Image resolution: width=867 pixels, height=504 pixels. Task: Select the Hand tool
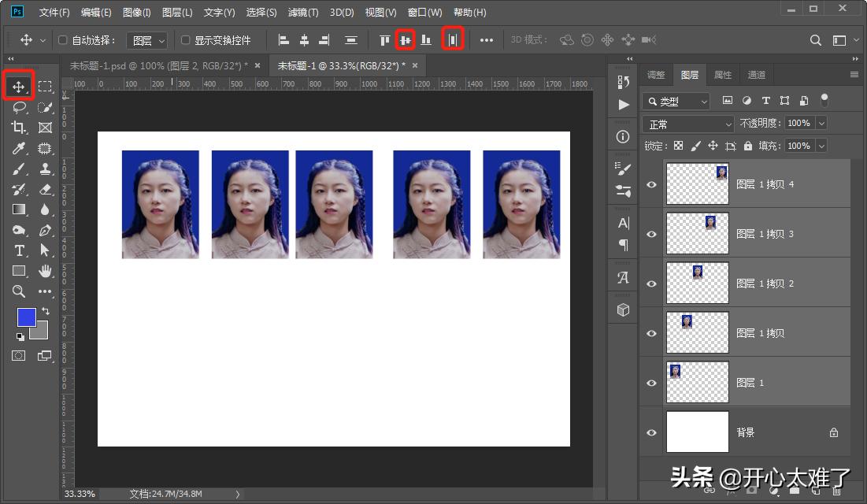(45, 270)
